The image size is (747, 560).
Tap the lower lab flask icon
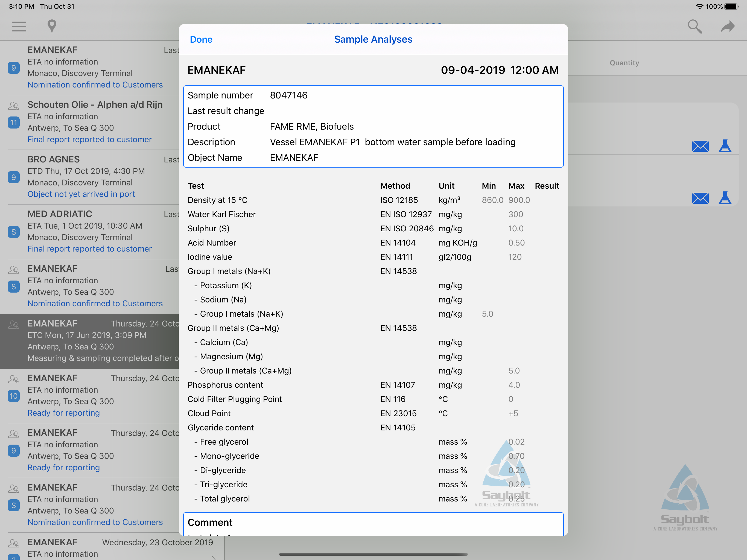point(725,198)
